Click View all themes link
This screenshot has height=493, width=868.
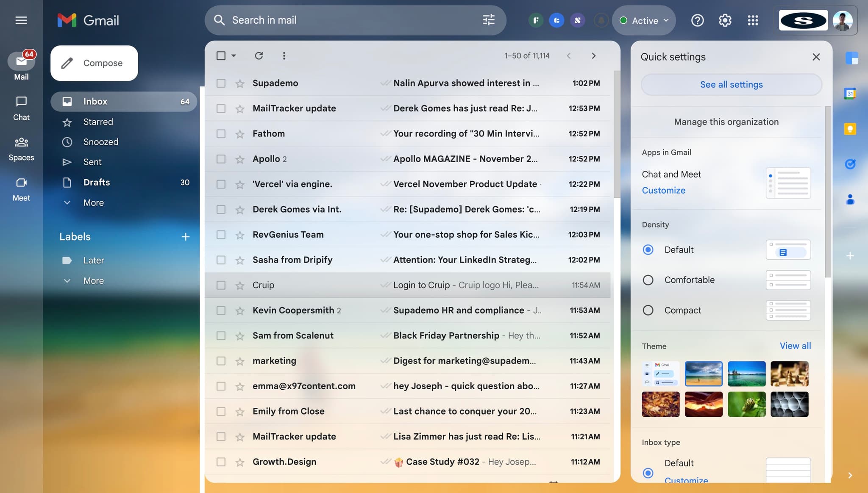click(795, 346)
